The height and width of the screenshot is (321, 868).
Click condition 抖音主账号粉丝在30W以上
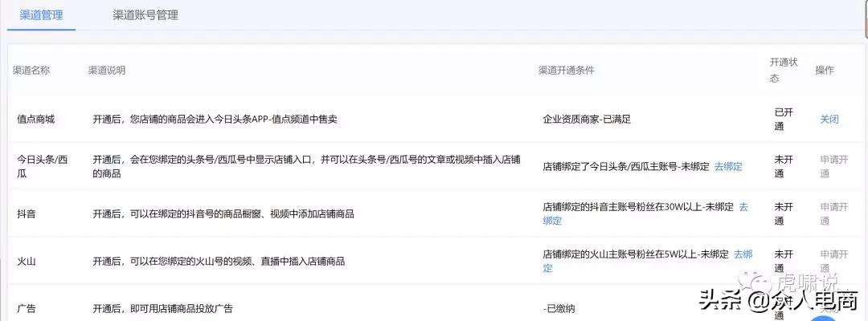pyautogui.click(x=638, y=208)
